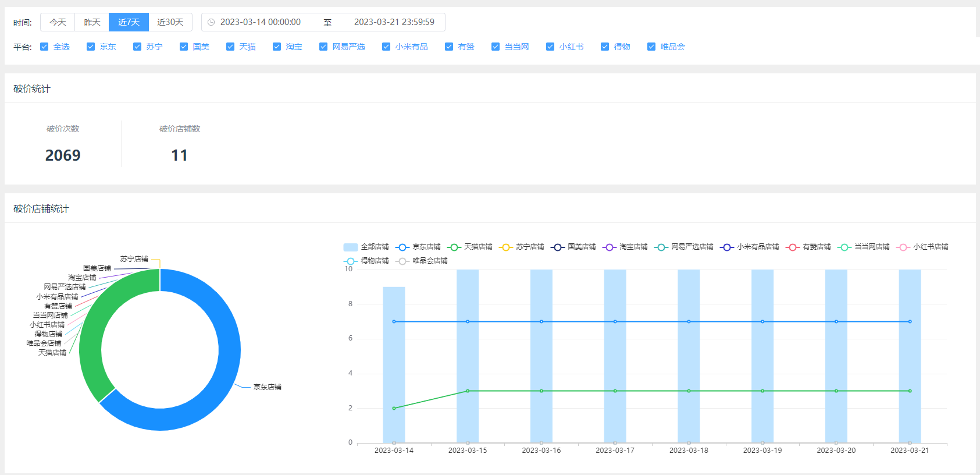The width and height of the screenshot is (980, 475).
Task: Click the 得物店铺 donut chart label
Action: click(48, 334)
